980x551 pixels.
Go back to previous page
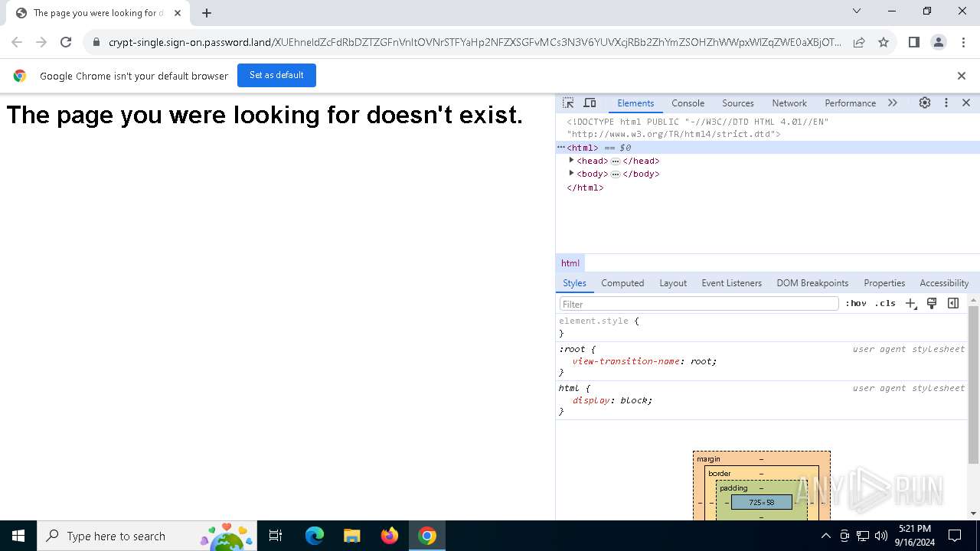click(17, 42)
